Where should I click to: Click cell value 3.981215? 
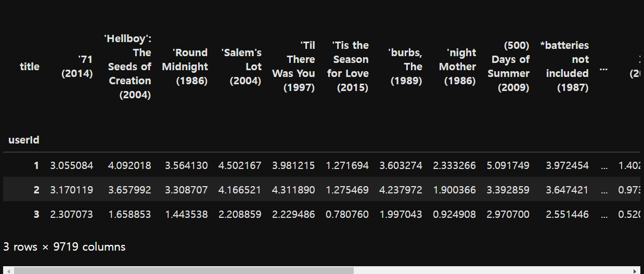(293, 166)
